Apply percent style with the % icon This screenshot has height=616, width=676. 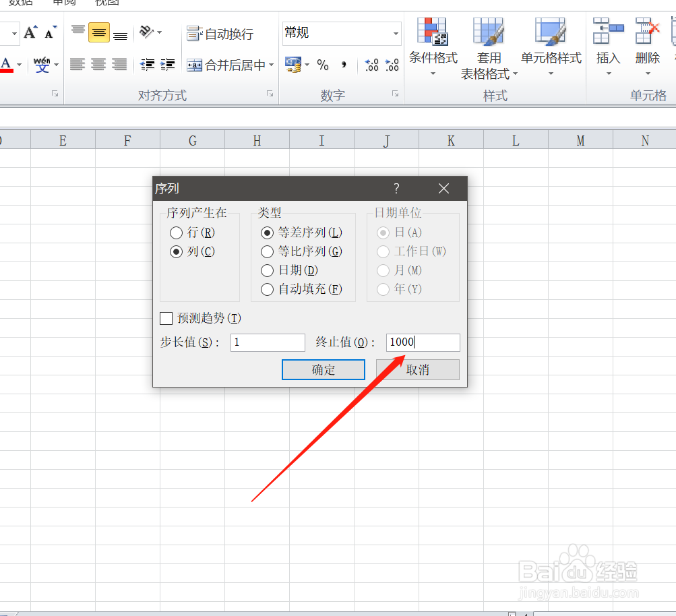click(322, 65)
